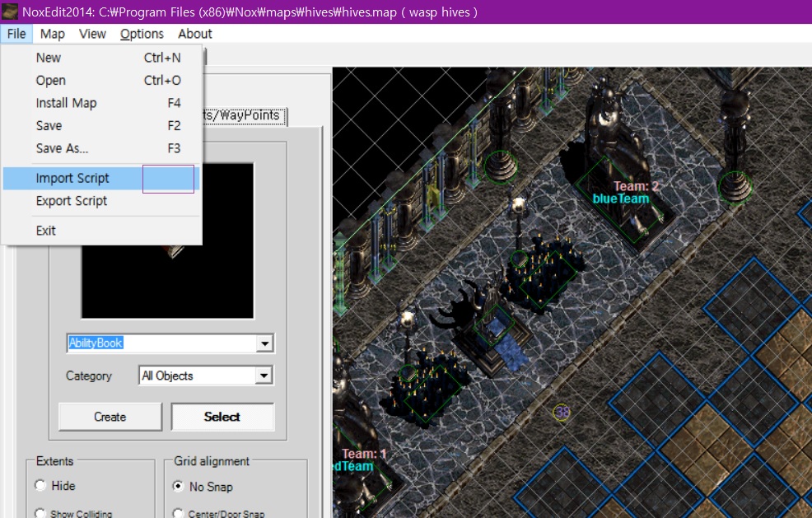Click the blueTeam statue on the map
The height and width of the screenshot is (518, 812).
(x=618, y=166)
